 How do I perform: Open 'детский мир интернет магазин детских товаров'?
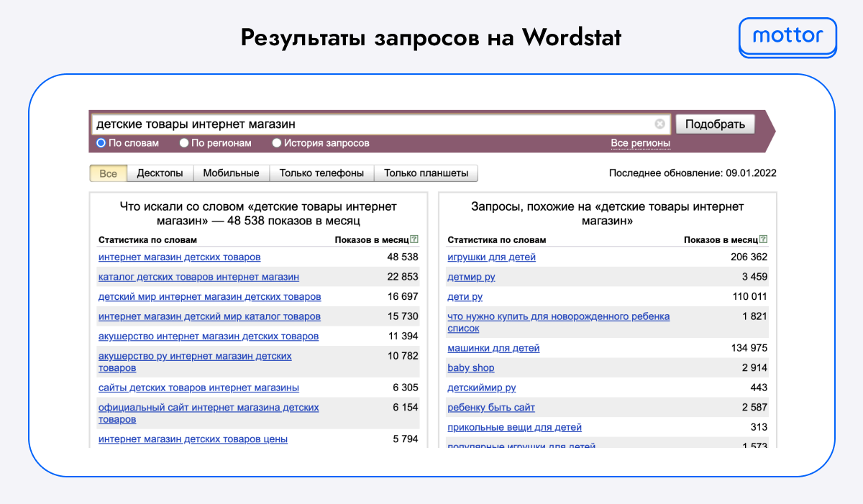tap(210, 297)
